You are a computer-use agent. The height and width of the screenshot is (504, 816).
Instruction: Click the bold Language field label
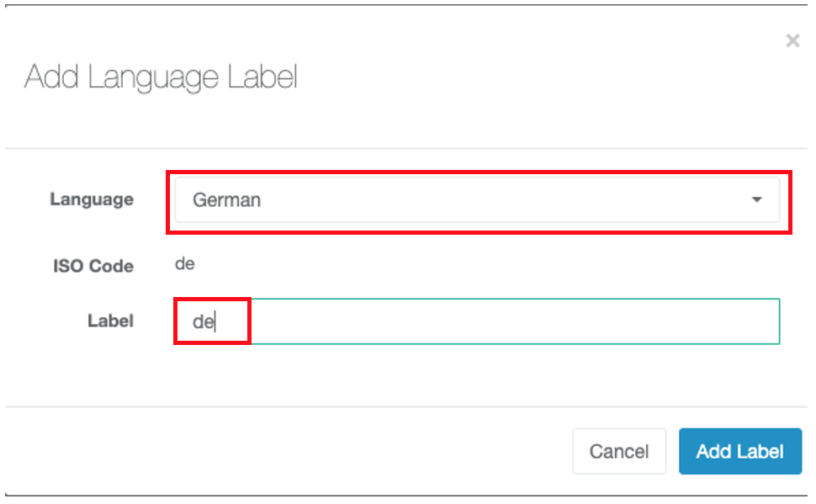coord(92,199)
